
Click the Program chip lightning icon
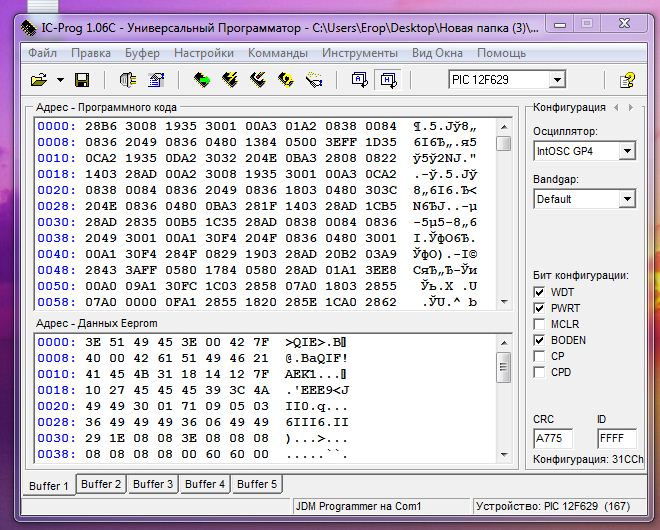[230, 79]
